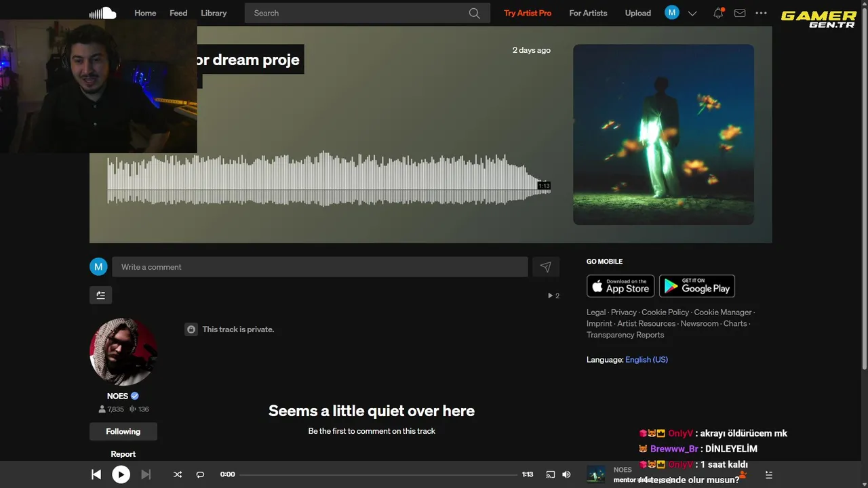Click the lock icon by track is private

point(191,329)
